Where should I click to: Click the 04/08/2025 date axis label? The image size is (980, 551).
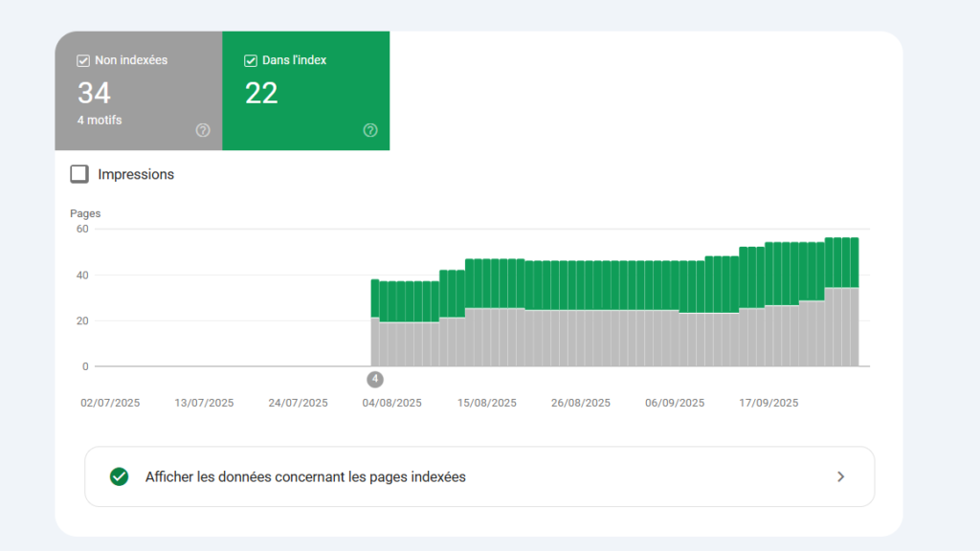pyautogui.click(x=391, y=403)
